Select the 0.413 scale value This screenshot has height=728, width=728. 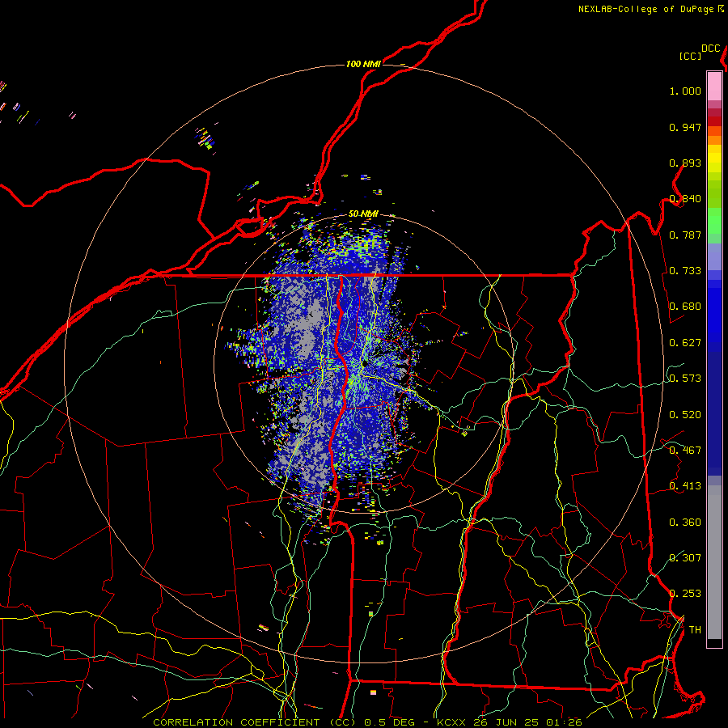[x=685, y=486]
